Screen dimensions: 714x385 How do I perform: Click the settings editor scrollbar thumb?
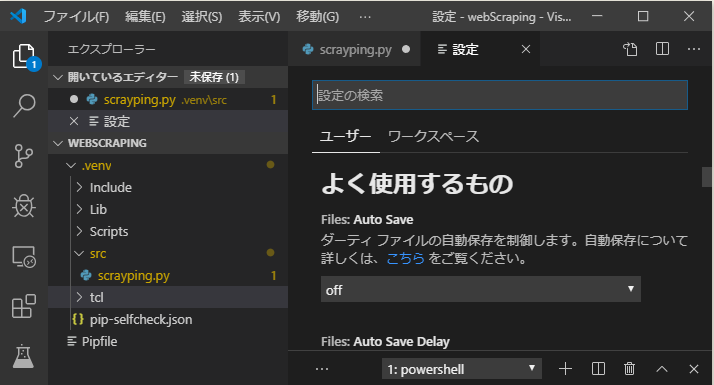click(x=707, y=177)
